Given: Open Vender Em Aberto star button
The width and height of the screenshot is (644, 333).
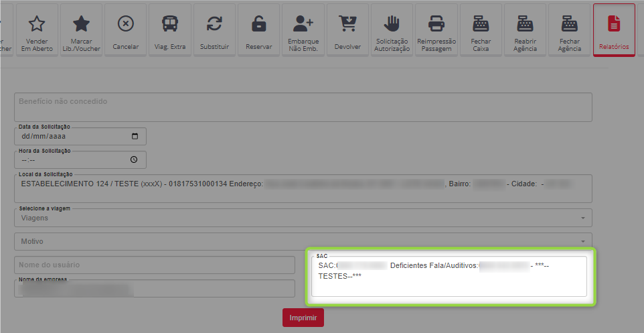Looking at the screenshot, I should 37,30.
